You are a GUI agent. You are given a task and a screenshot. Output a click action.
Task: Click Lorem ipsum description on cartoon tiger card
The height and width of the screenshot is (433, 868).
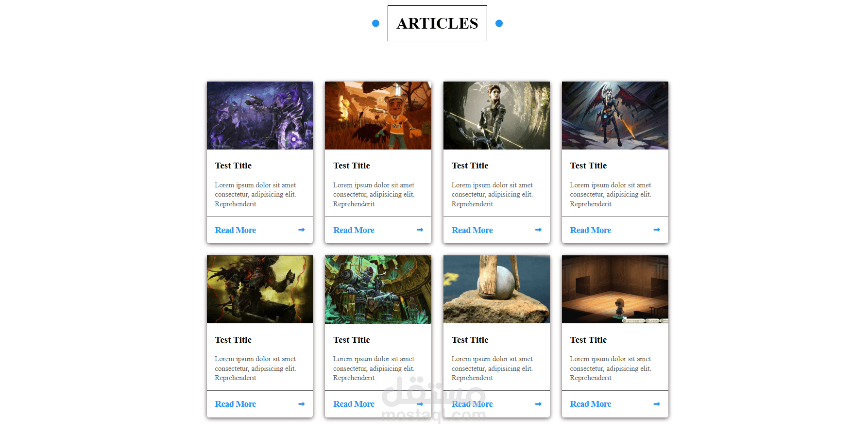coord(374,195)
